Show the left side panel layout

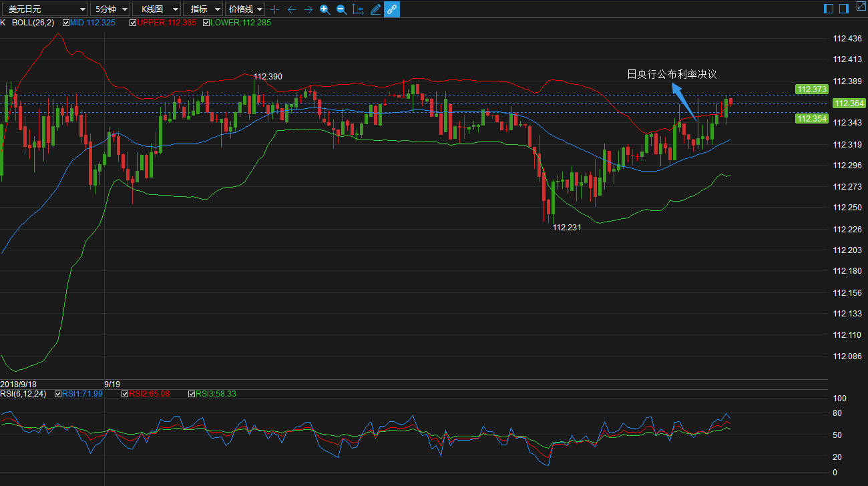point(829,9)
